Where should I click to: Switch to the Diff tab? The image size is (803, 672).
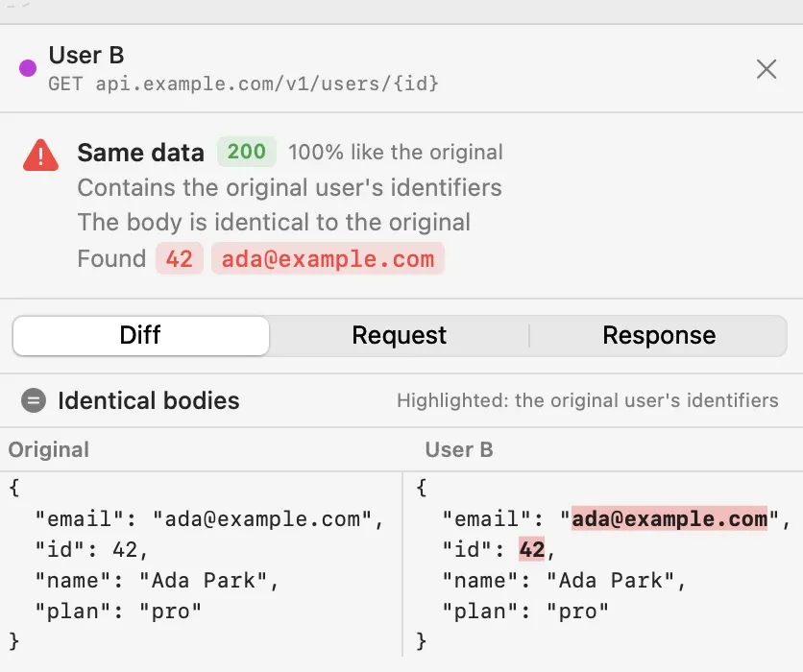[141, 335]
